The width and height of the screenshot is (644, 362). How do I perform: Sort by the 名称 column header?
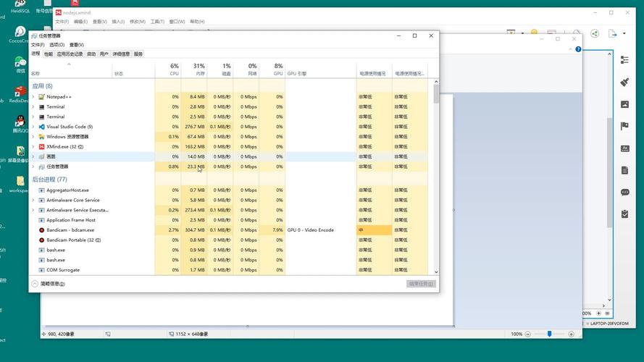click(x=71, y=70)
